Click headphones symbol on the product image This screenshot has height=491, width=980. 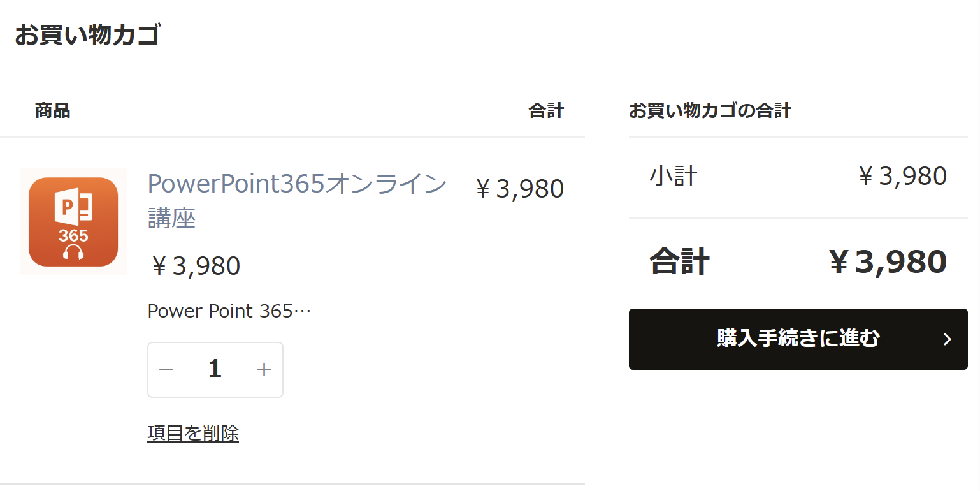[x=73, y=252]
